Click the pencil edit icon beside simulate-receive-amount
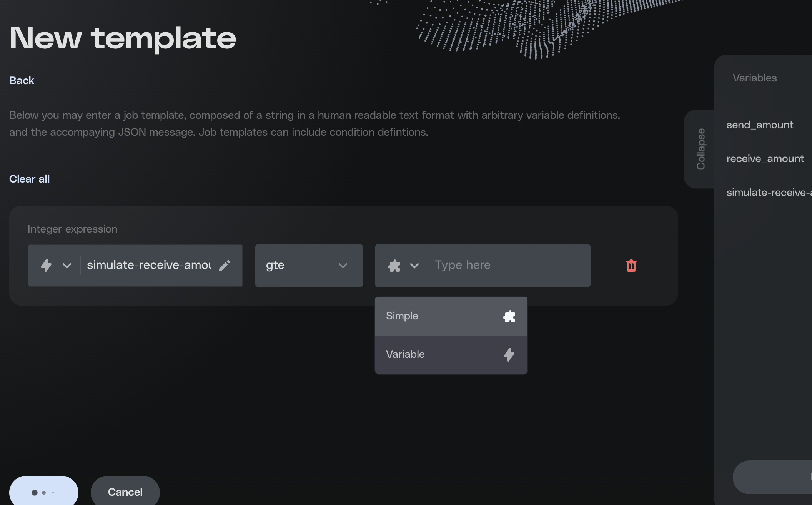Image resolution: width=812 pixels, height=505 pixels. (x=225, y=266)
